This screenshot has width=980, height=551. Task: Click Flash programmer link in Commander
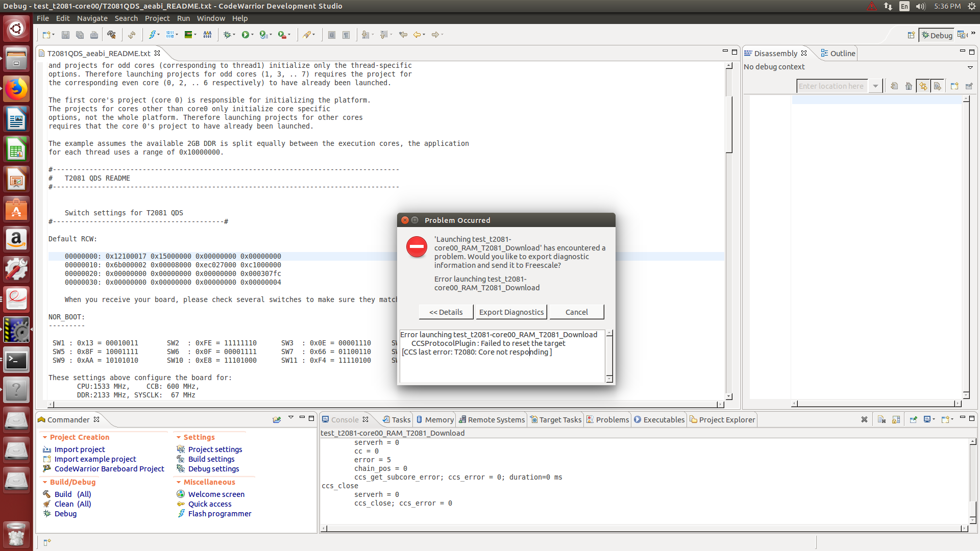pyautogui.click(x=219, y=514)
